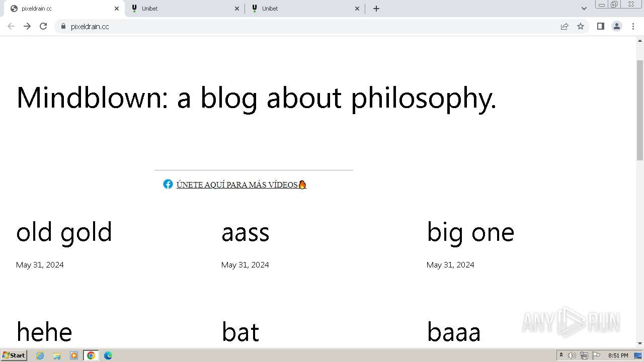Image resolution: width=644 pixels, height=362 pixels.
Task: Open the 'big one' post
Action: tap(470, 232)
